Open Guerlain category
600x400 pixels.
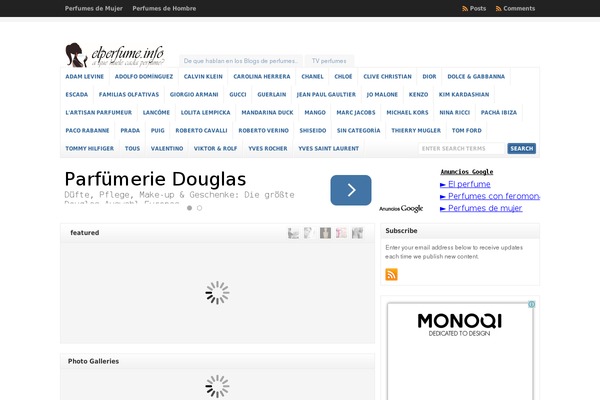click(272, 95)
